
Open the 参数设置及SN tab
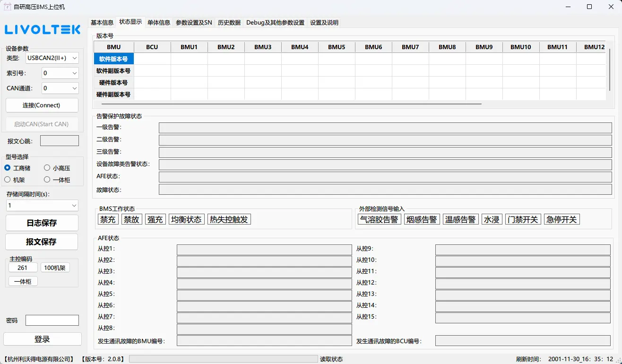pyautogui.click(x=194, y=23)
